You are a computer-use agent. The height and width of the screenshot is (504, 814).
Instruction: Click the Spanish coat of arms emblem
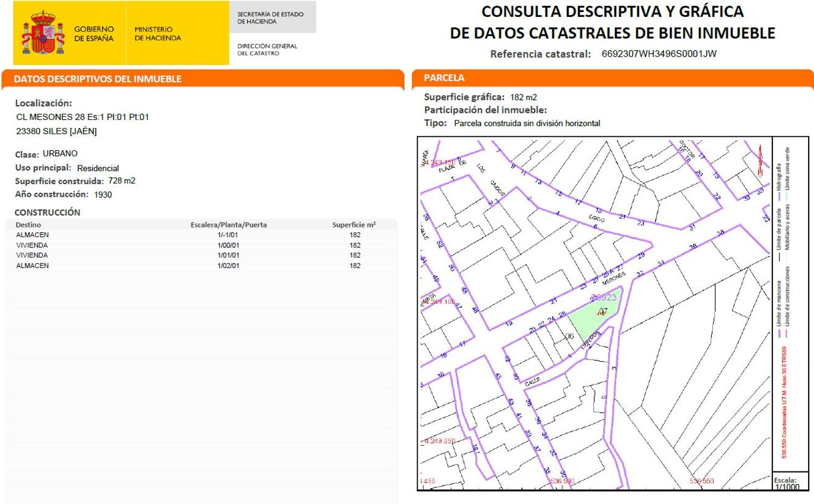coord(43,33)
